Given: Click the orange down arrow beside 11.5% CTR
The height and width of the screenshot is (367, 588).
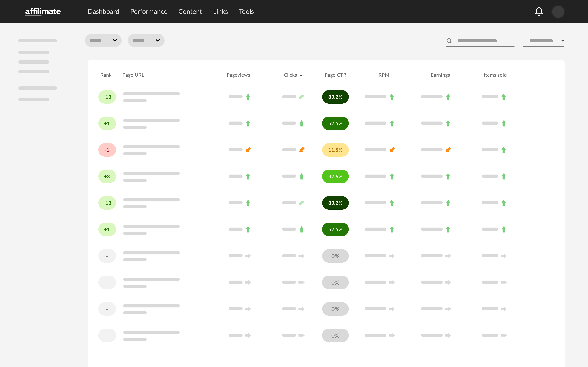Looking at the screenshot, I should point(302,150).
